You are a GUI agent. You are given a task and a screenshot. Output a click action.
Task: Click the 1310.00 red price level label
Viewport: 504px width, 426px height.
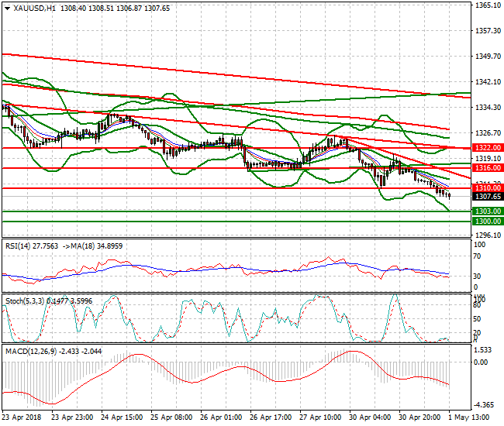point(488,188)
